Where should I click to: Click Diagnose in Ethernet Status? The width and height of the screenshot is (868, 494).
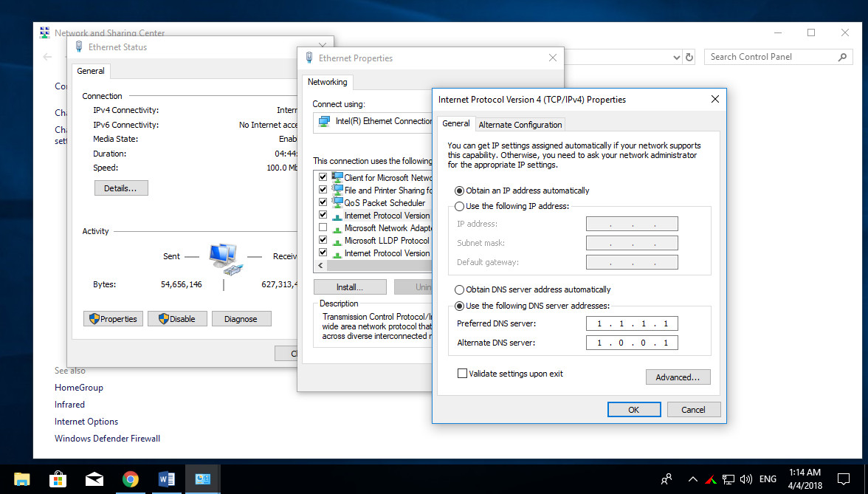tap(241, 319)
